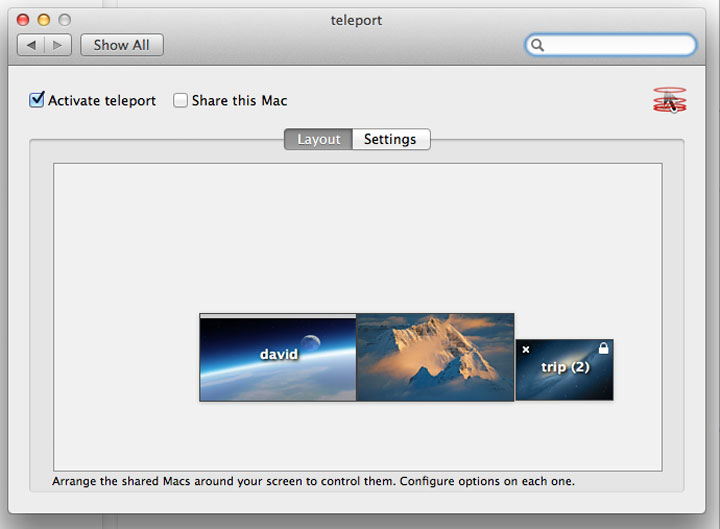Select the david screen thumbnail
Viewport: 720px width, 529px height.
click(278, 359)
